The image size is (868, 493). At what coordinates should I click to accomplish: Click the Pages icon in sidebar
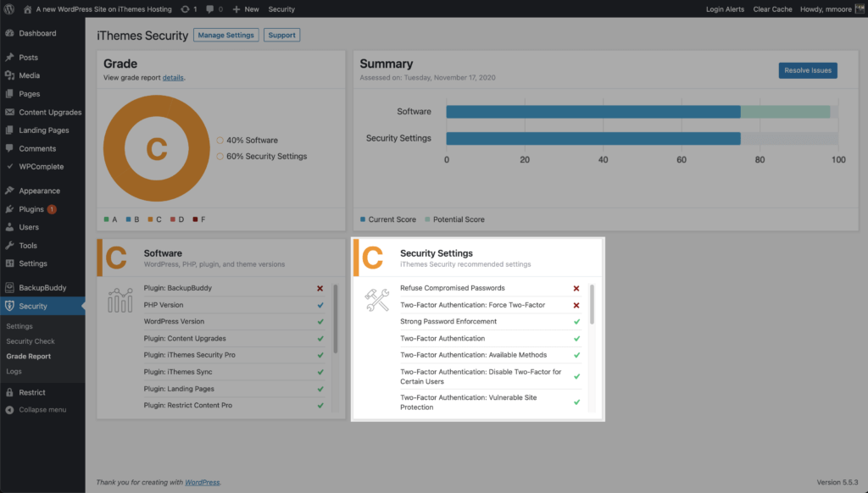(x=9, y=93)
